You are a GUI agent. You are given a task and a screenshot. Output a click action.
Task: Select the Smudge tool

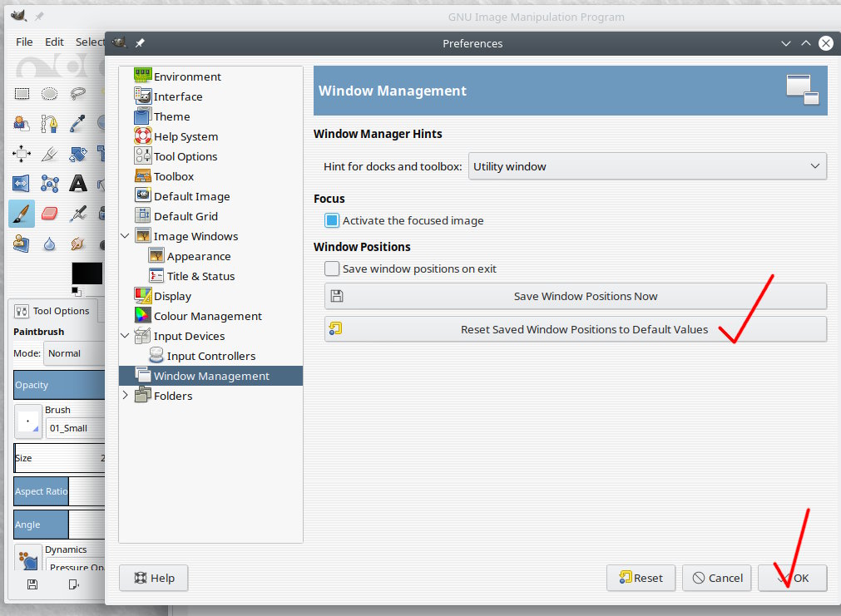tap(77, 244)
